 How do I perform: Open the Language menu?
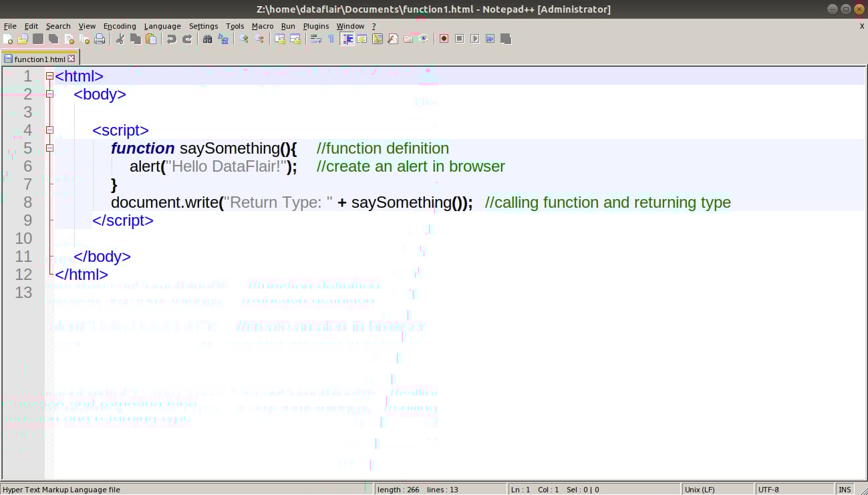162,26
